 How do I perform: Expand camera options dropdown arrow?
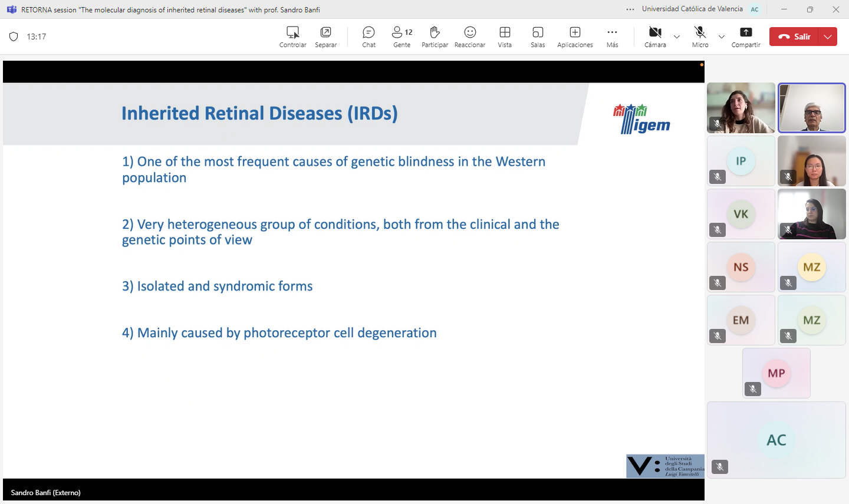click(x=677, y=37)
